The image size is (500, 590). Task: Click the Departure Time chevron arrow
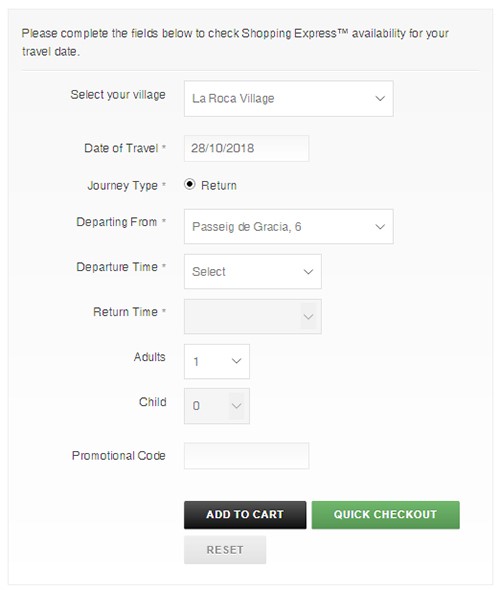pos(308,272)
